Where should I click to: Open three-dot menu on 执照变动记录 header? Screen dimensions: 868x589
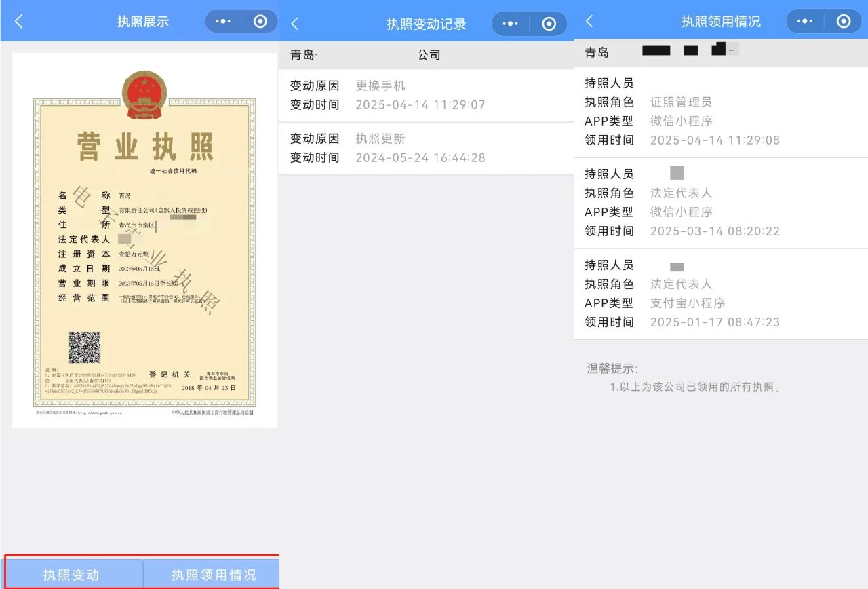[510, 24]
